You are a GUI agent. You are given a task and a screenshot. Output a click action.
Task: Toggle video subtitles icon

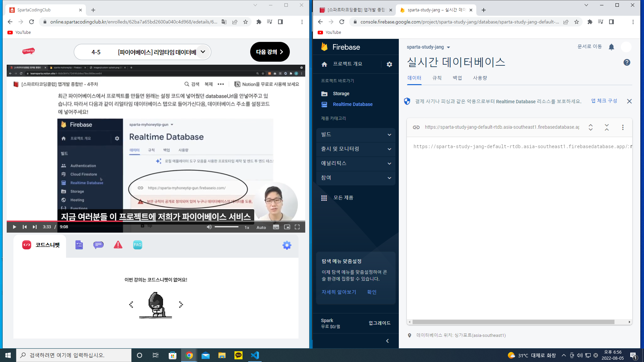point(276,227)
